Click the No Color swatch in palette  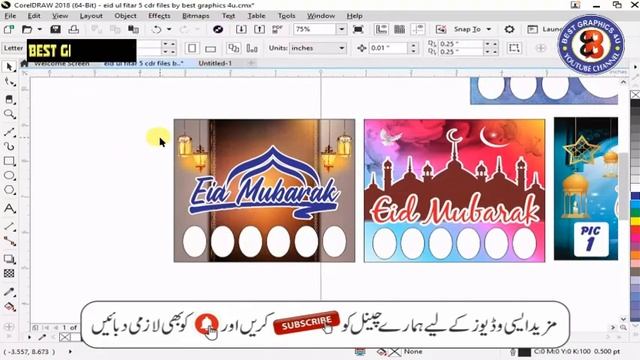pos(635,95)
